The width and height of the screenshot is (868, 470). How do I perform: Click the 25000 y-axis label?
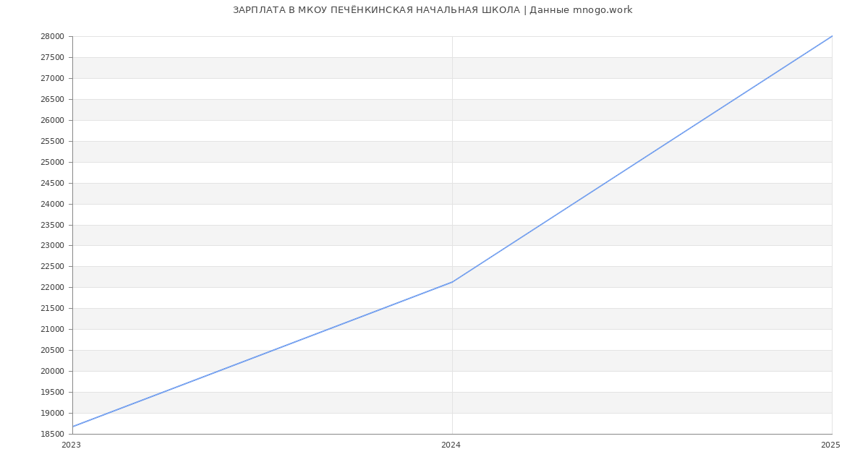pyautogui.click(x=53, y=163)
